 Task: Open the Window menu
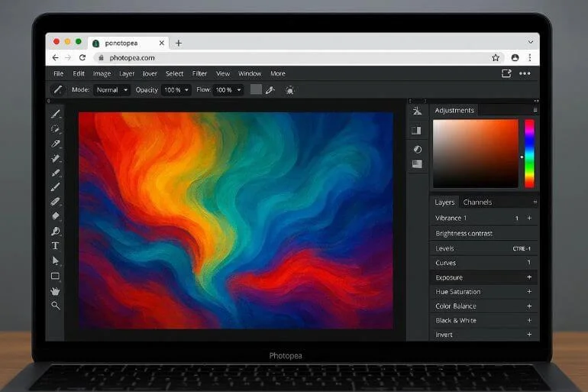click(x=250, y=73)
